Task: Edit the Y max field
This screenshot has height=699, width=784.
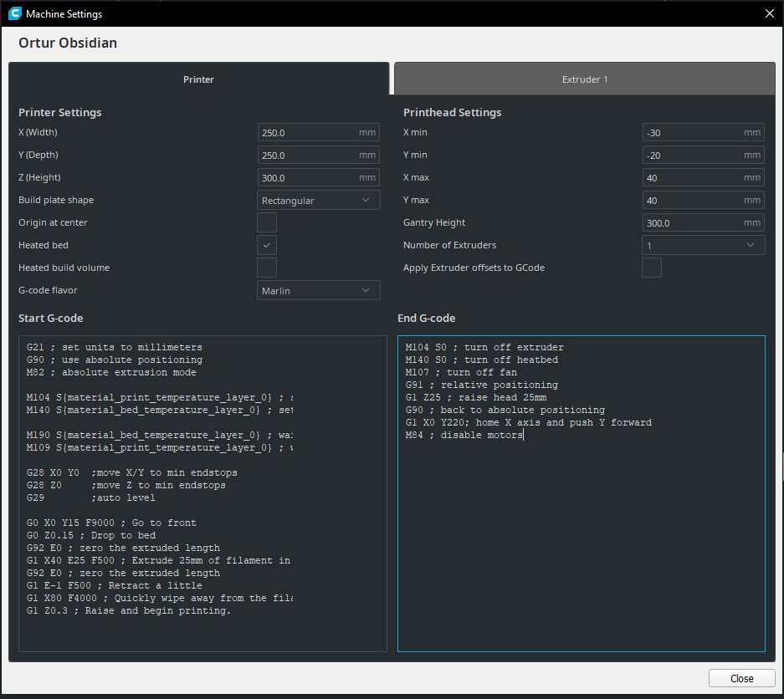Action: point(703,200)
